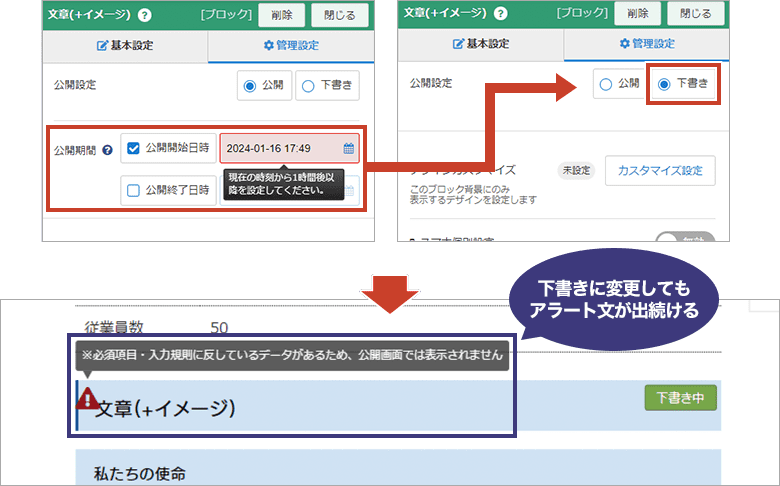Image resolution: width=780 pixels, height=486 pixels.
Task: Switch to 基本設定 tab in left panel
Action: (x=124, y=45)
